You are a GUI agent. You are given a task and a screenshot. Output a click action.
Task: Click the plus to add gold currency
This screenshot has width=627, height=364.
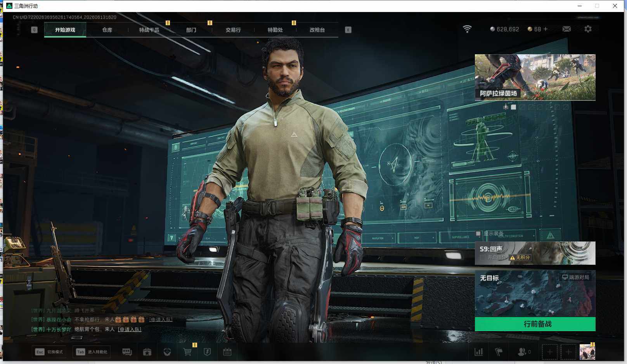click(x=546, y=29)
